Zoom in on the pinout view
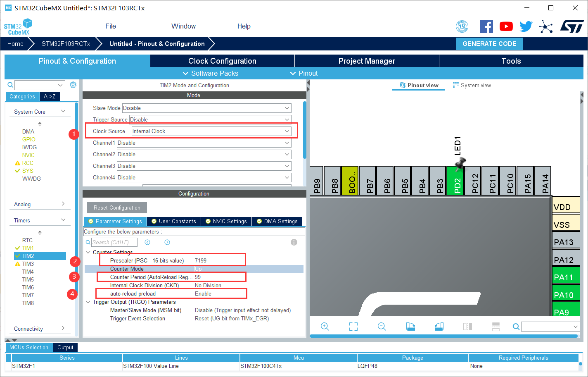 pos(325,327)
